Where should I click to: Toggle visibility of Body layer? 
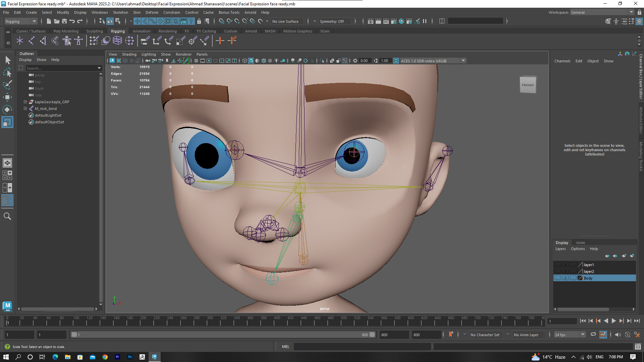[557, 278]
